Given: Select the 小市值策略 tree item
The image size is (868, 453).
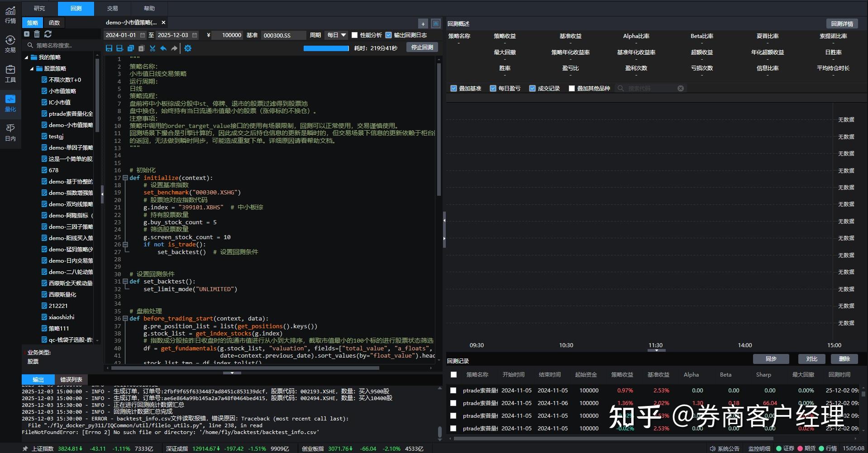Looking at the screenshot, I should point(62,91).
